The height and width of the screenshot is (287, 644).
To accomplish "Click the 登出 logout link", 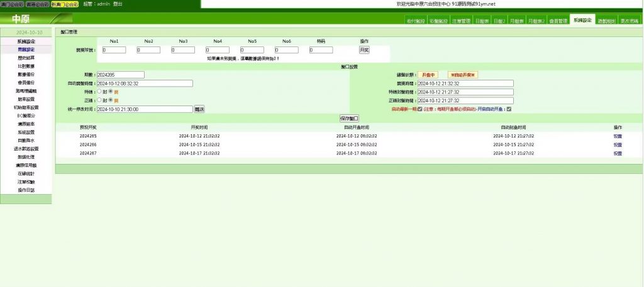I will click(x=118, y=4).
